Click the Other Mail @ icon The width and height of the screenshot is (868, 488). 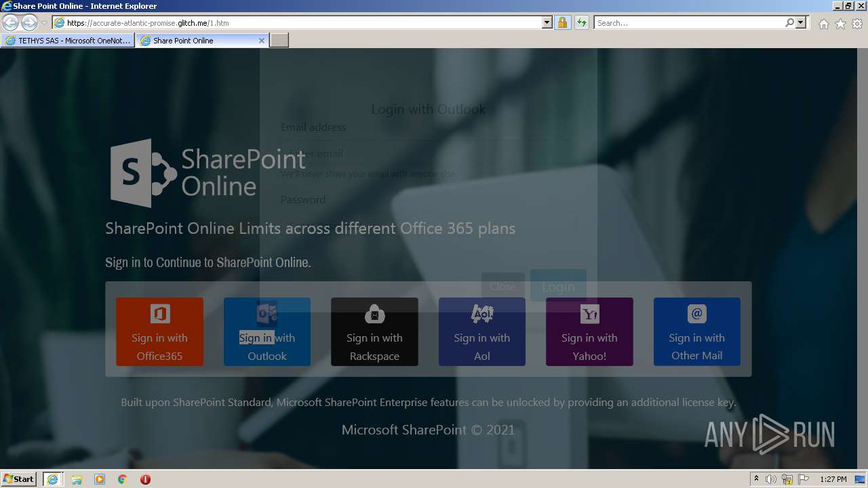pyautogui.click(x=697, y=314)
